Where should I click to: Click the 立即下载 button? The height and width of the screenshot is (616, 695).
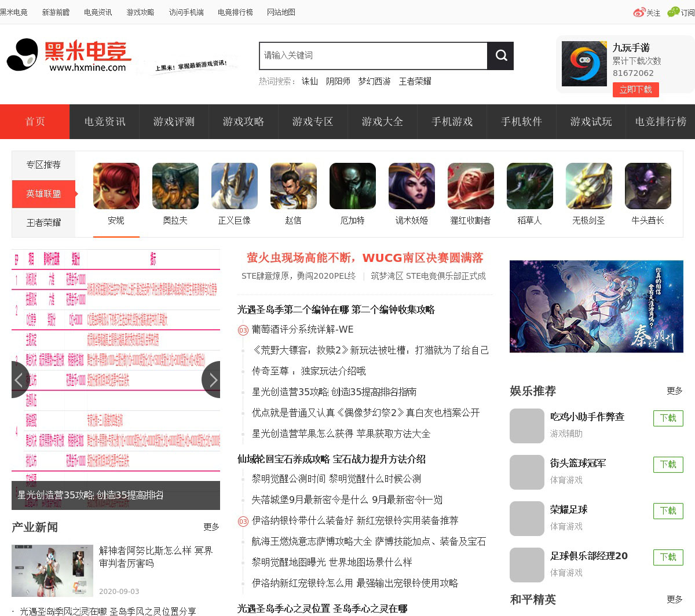point(635,89)
